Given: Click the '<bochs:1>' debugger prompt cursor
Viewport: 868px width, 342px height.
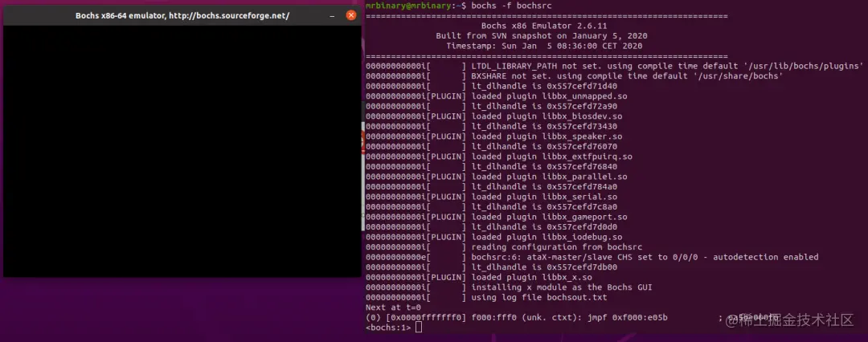Looking at the screenshot, I should 419,328.
